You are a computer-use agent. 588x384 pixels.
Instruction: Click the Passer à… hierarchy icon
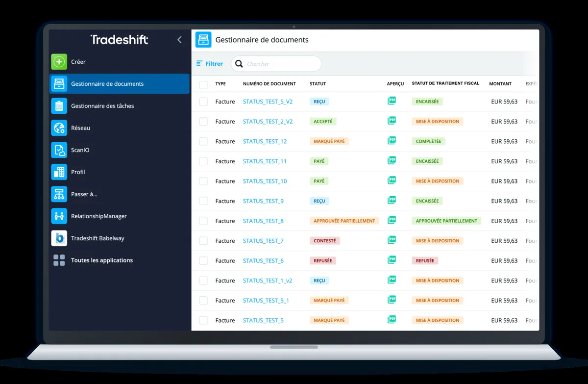coord(59,194)
